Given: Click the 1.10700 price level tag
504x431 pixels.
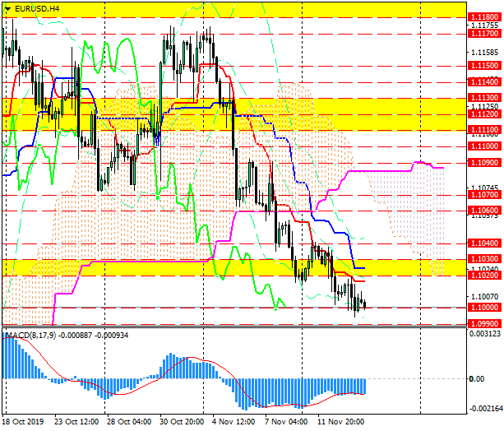Looking at the screenshot, I should point(481,195).
